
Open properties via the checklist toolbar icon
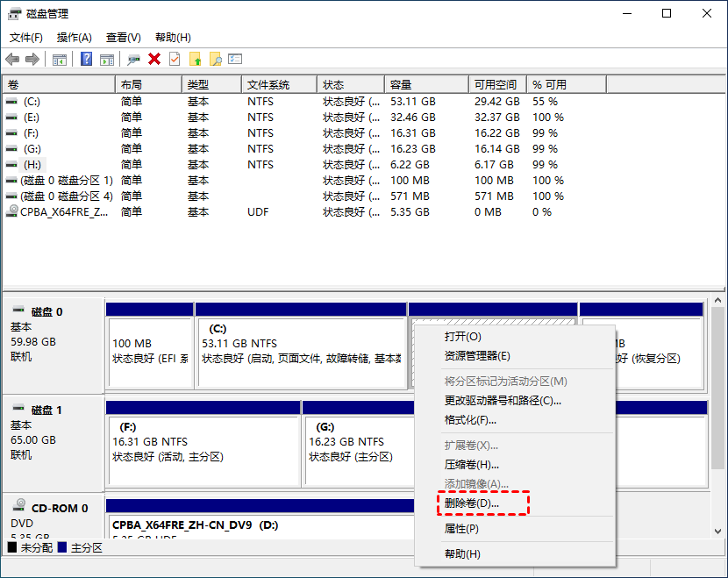[234, 59]
